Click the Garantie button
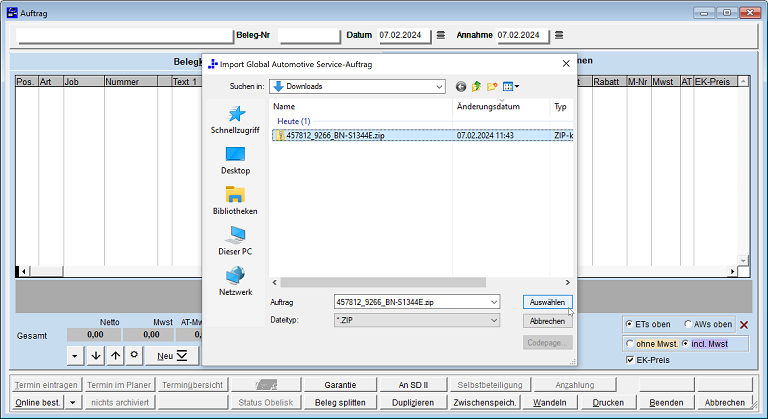Viewport: 768px width, 419px height. click(x=340, y=385)
